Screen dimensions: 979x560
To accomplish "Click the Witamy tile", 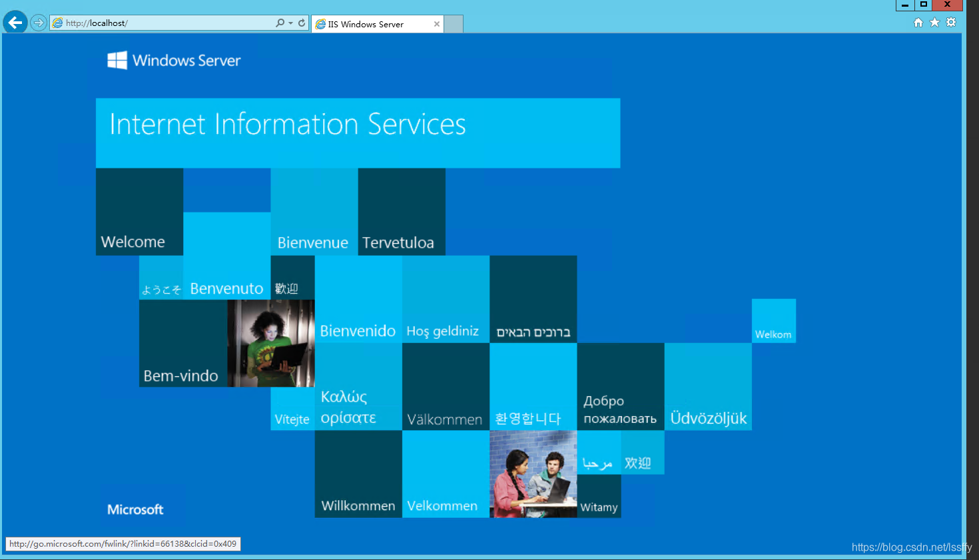I will tap(599, 496).
